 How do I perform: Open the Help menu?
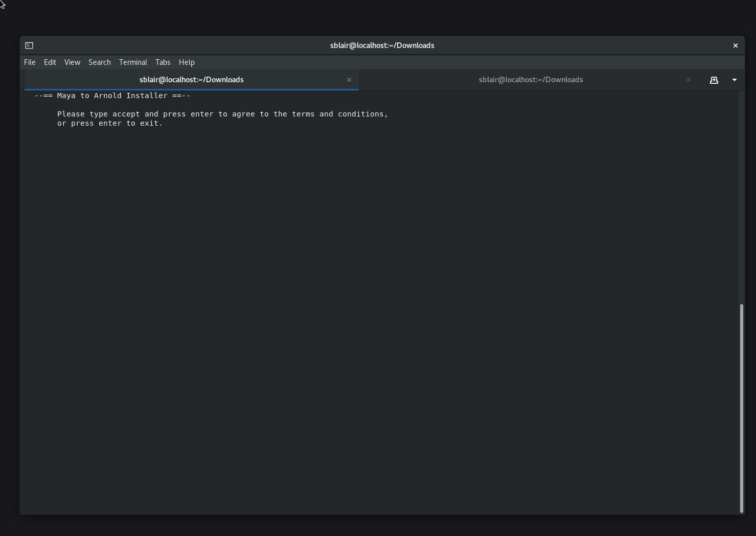186,62
